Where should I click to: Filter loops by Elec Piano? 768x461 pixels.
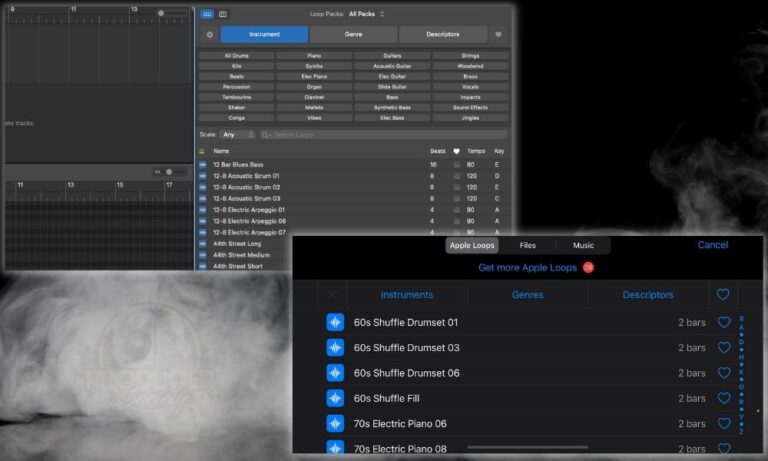314,76
